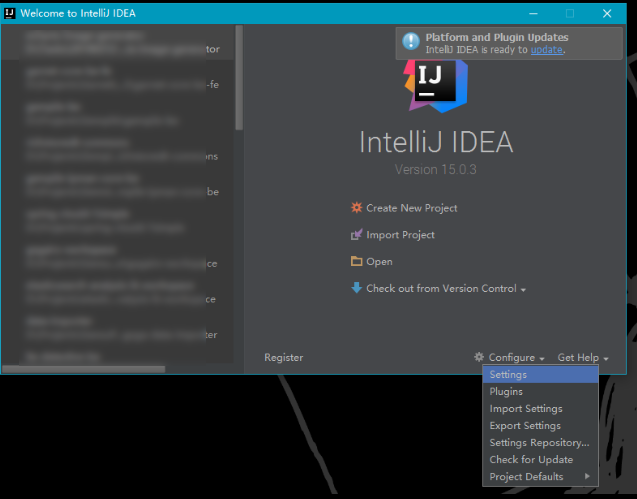The width and height of the screenshot is (637, 499).
Task: Select Settings from the Configure menu
Action: click(540, 374)
